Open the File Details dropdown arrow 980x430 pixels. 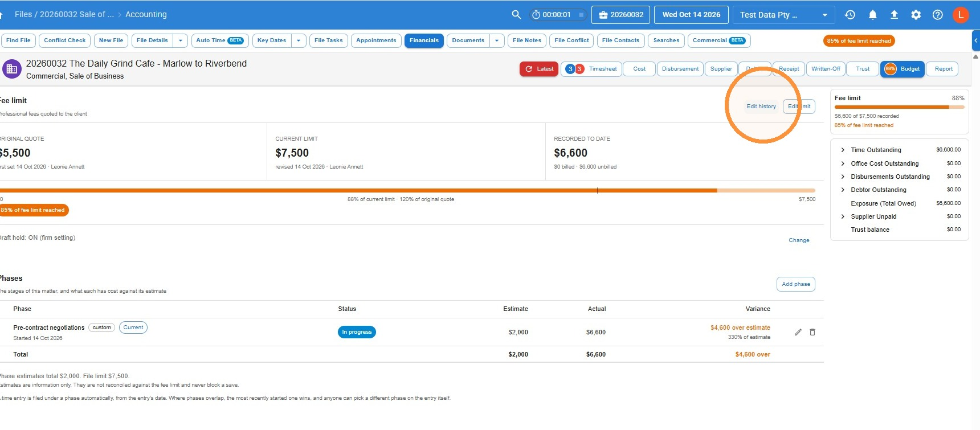pyautogui.click(x=181, y=40)
